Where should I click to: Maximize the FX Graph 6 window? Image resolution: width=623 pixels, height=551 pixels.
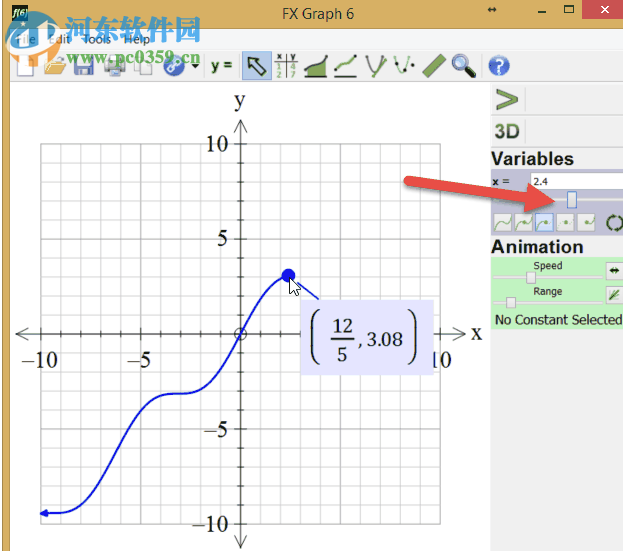click(569, 10)
